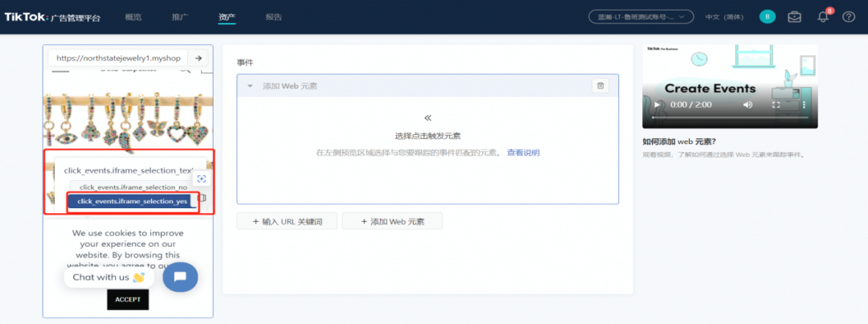Click the + 添加 Web 元素 button
The height and width of the screenshot is (324, 868).
pyautogui.click(x=392, y=222)
